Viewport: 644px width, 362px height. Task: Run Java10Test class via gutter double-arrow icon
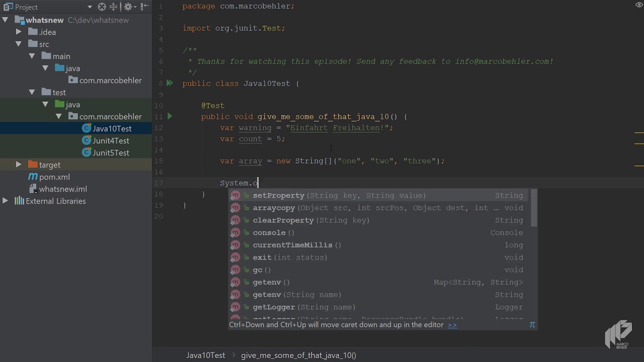(x=170, y=83)
